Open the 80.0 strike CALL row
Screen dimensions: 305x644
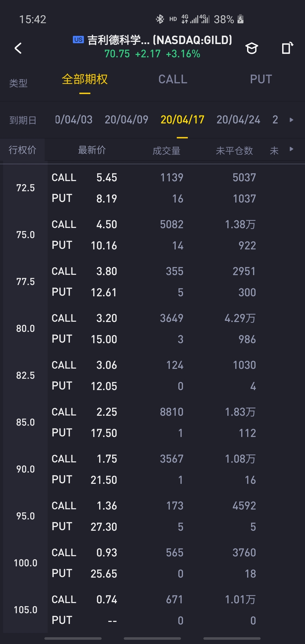pyautogui.click(x=152, y=318)
